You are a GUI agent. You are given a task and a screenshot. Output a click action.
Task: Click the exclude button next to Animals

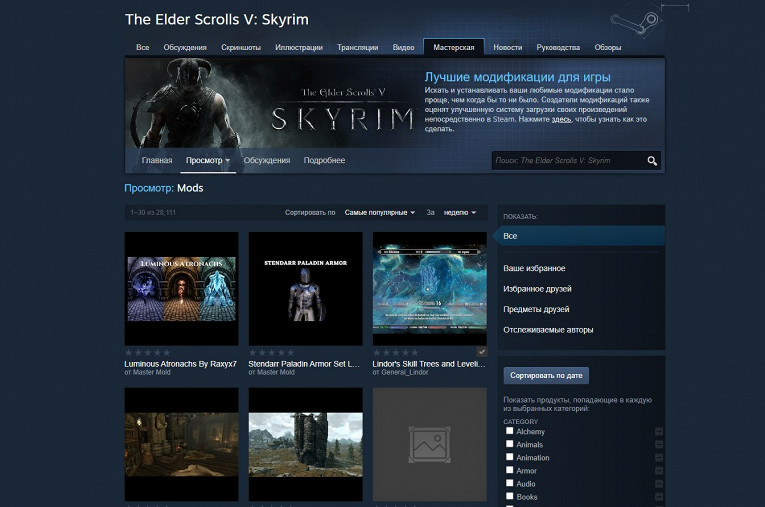tap(659, 445)
